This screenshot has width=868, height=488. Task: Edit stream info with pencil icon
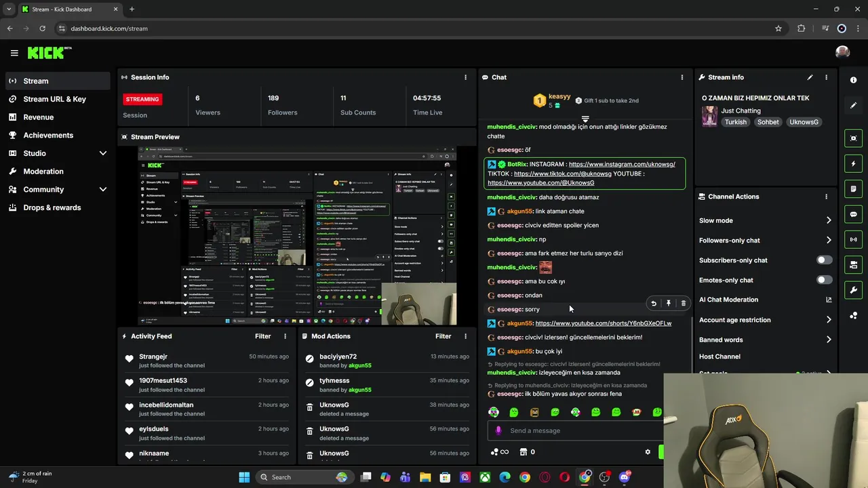coord(810,77)
